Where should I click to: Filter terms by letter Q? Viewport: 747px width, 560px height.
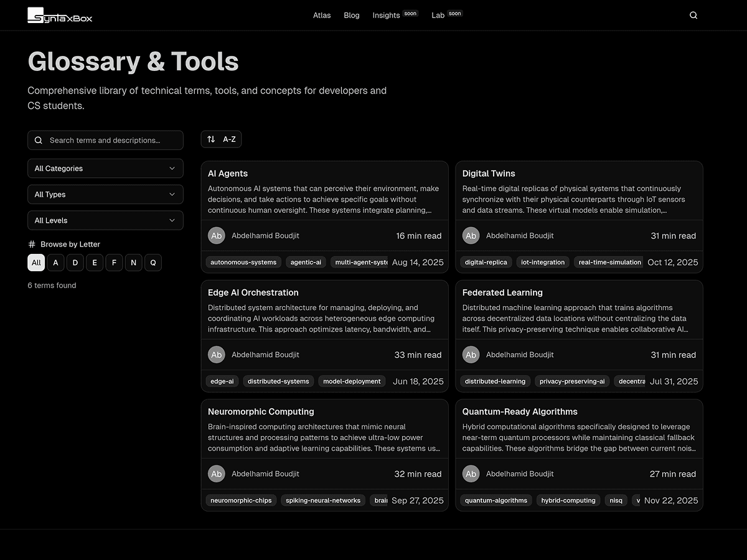[x=153, y=263]
